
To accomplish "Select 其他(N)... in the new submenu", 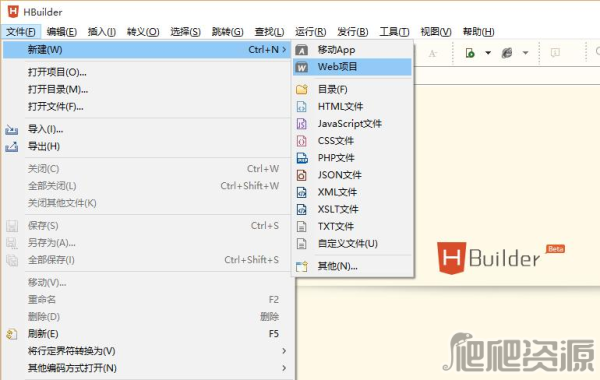I will tap(352, 266).
